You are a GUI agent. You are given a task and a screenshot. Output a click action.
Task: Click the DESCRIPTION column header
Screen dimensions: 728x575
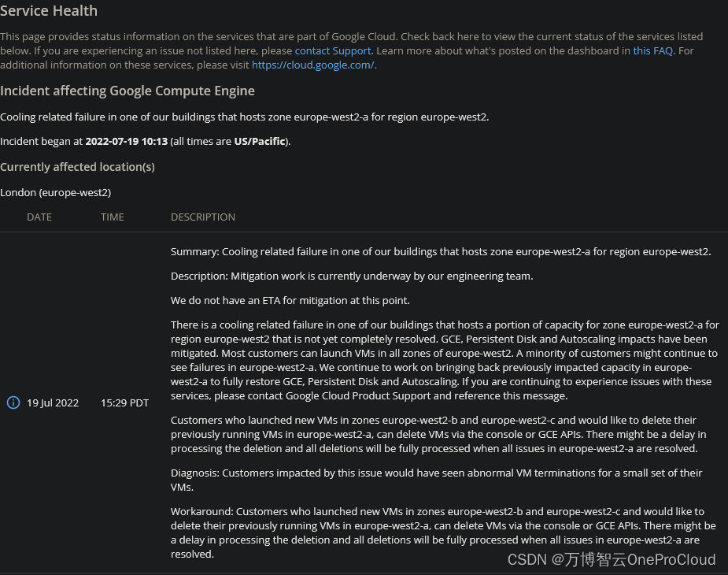click(203, 217)
